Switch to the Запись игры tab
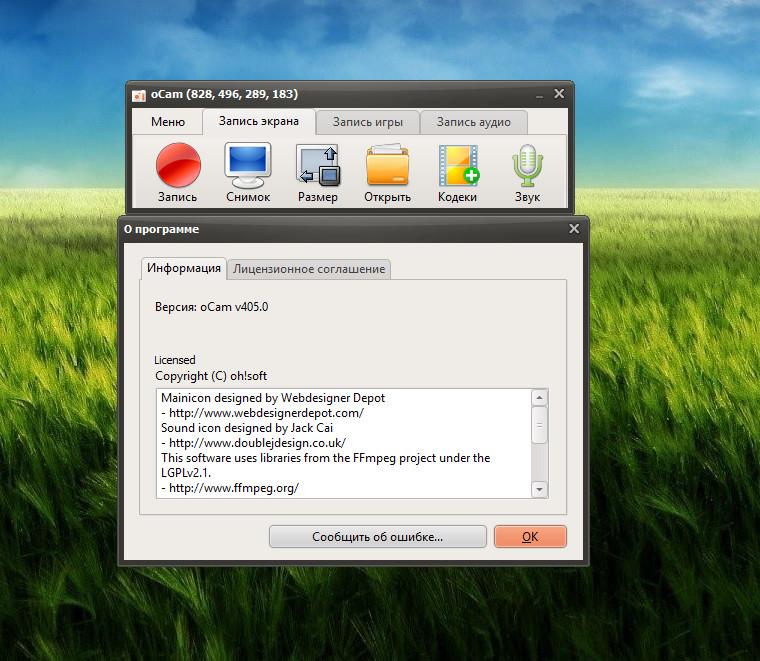The width and height of the screenshot is (760, 661). [368, 122]
